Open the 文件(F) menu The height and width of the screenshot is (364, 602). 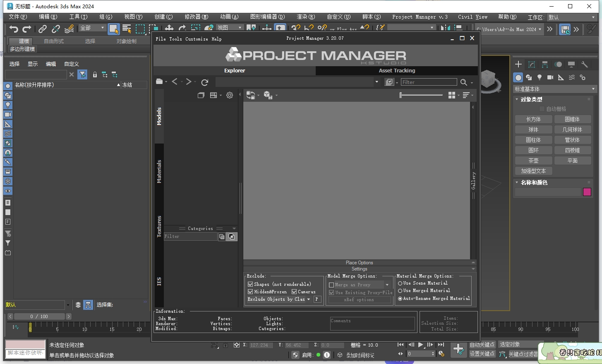point(18,17)
